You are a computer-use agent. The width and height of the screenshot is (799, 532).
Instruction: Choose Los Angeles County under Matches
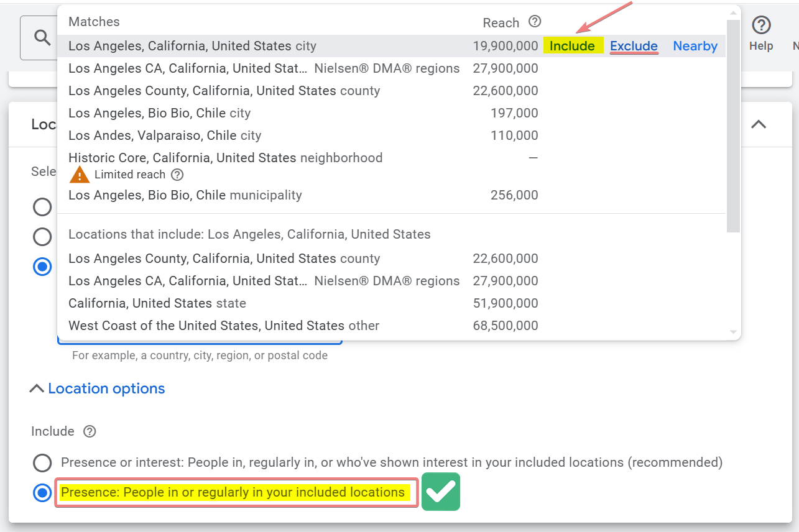224,91
